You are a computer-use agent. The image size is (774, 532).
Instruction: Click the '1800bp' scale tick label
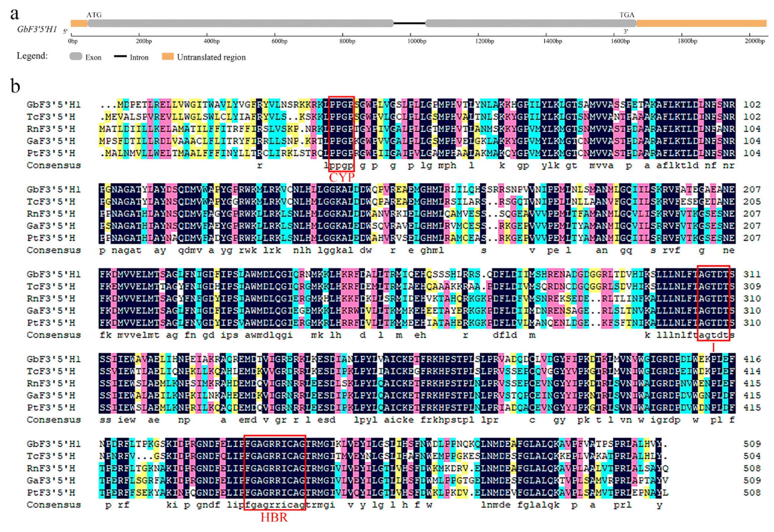point(687,41)
